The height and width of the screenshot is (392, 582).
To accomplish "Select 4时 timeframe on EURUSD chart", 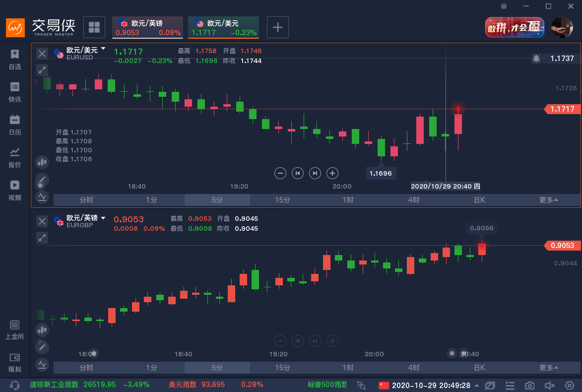I will tap(414, 199).
